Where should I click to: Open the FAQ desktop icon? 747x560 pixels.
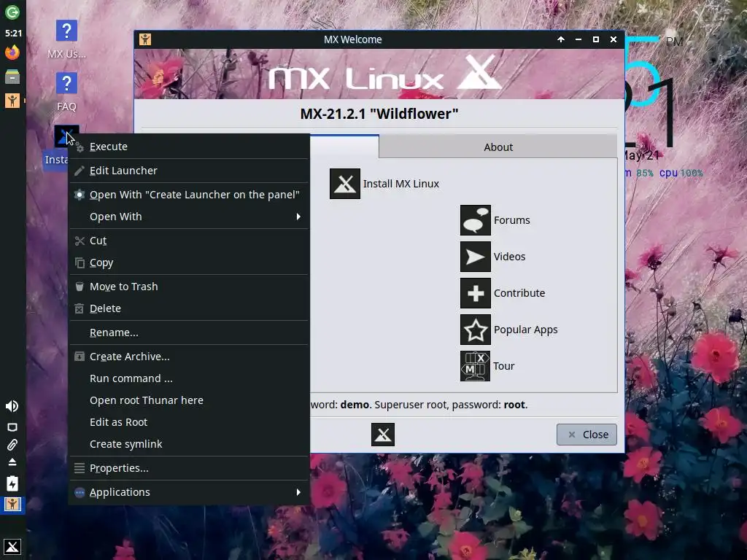point(66,84)
